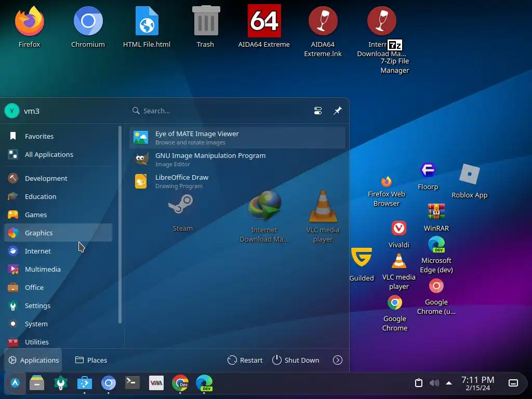The height and width of the screenshot is (399, 532).
Task: Switch to Places tab
Action: (x=91, y=360)
